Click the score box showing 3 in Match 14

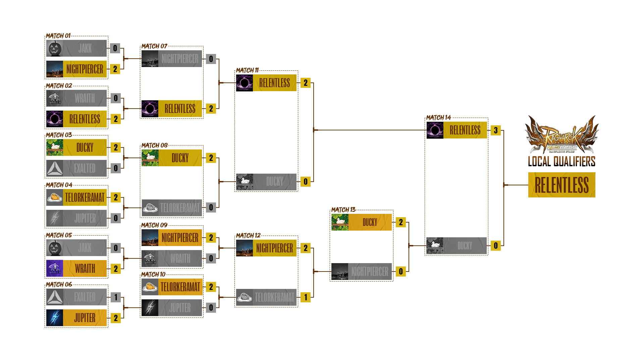[495, 131]
